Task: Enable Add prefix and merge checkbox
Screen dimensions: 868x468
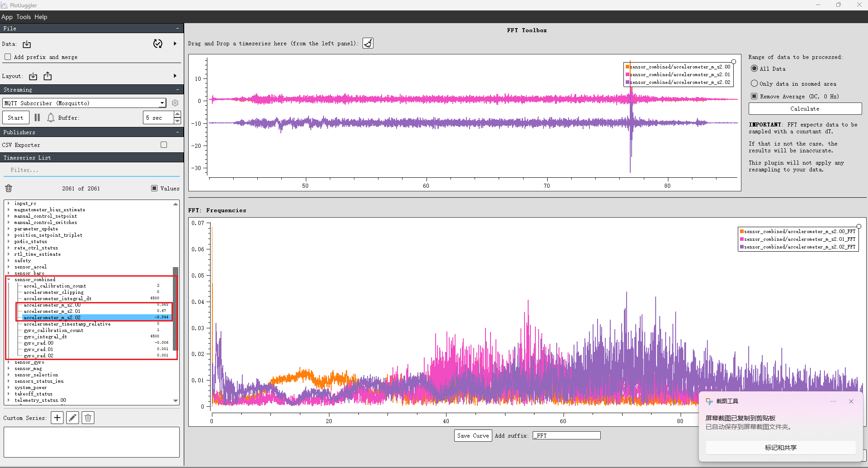Action: tap(8, 57)
